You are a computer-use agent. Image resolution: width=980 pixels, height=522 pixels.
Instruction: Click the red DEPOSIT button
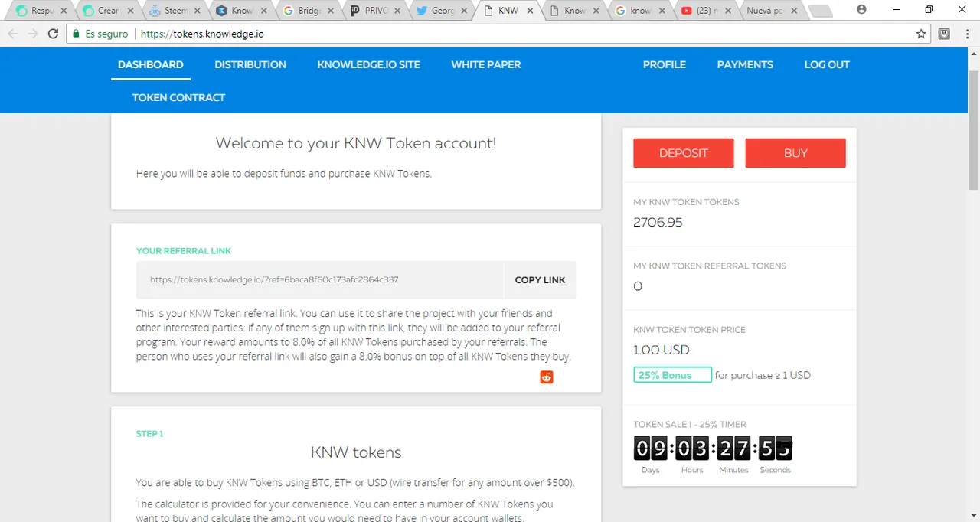click(x=684, y=153)
